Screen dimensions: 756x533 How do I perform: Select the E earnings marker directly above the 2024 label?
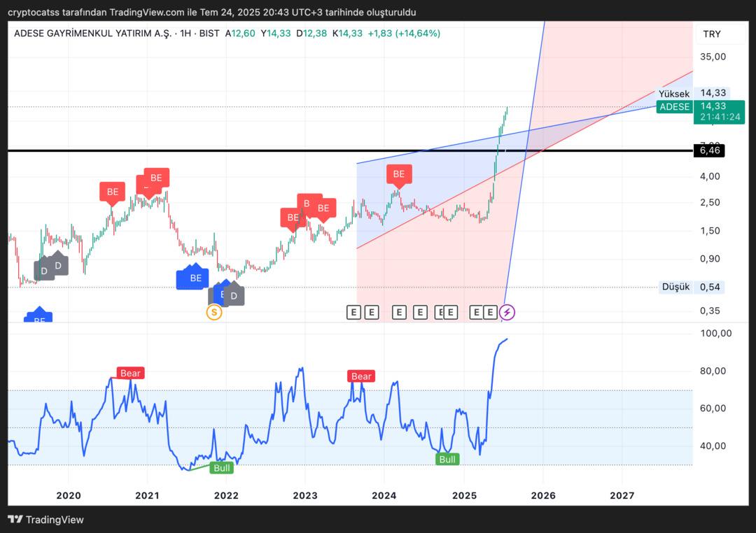(x=399, y=312)
